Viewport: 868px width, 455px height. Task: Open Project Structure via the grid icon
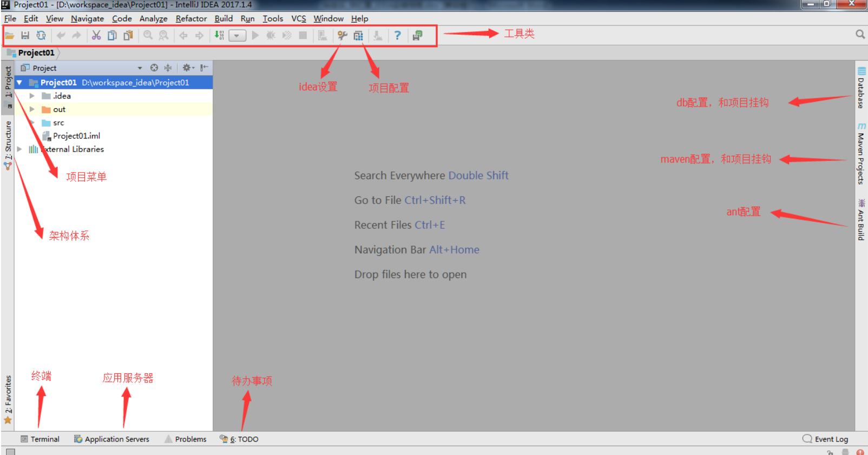click(358, 36)
